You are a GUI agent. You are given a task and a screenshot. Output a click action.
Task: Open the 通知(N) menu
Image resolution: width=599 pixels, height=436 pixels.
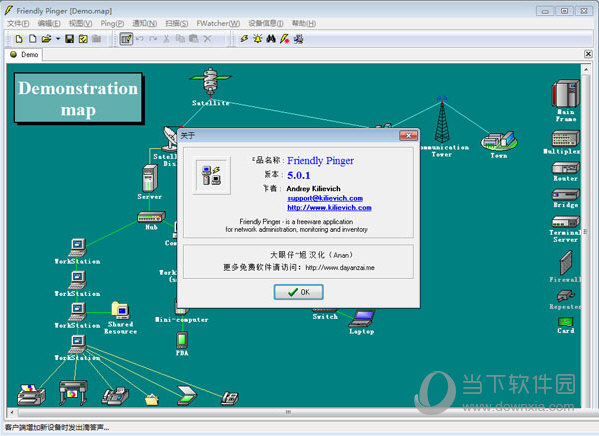144,23
